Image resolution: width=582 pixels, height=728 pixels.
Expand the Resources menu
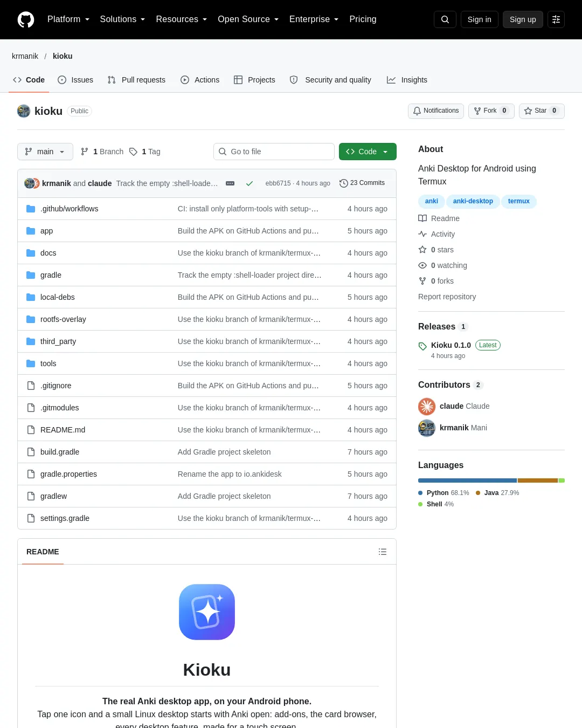point(182,19)
